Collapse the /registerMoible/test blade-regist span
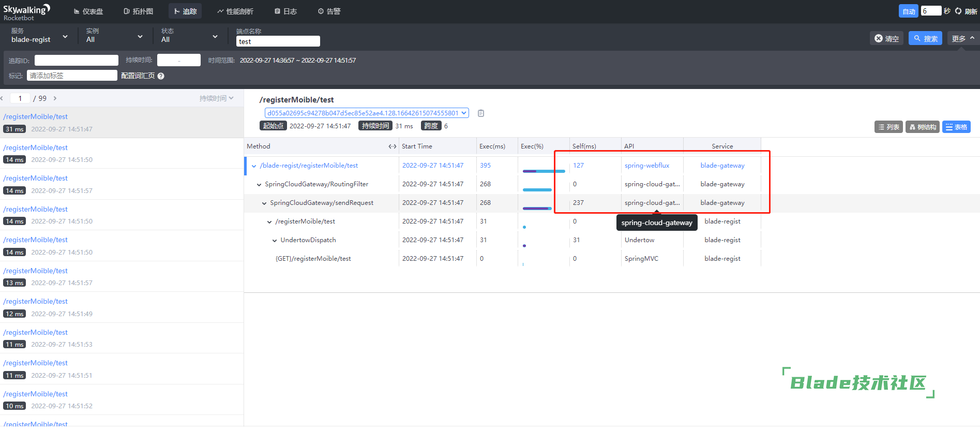 coord(269,221)
